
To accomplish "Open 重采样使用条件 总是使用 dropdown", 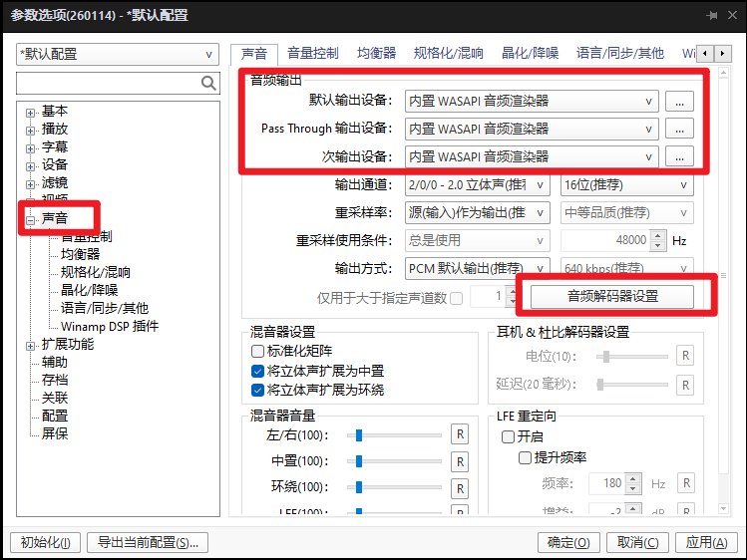I will [478, 240].
